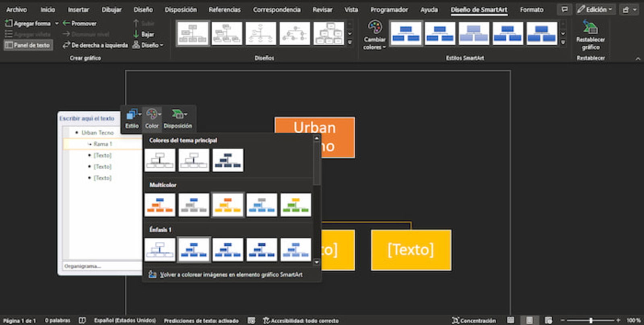Choose the highlighted orange-yellow Multicolor swatch
This screenshot has height=325, width=644.
click(x=227, y=205)
